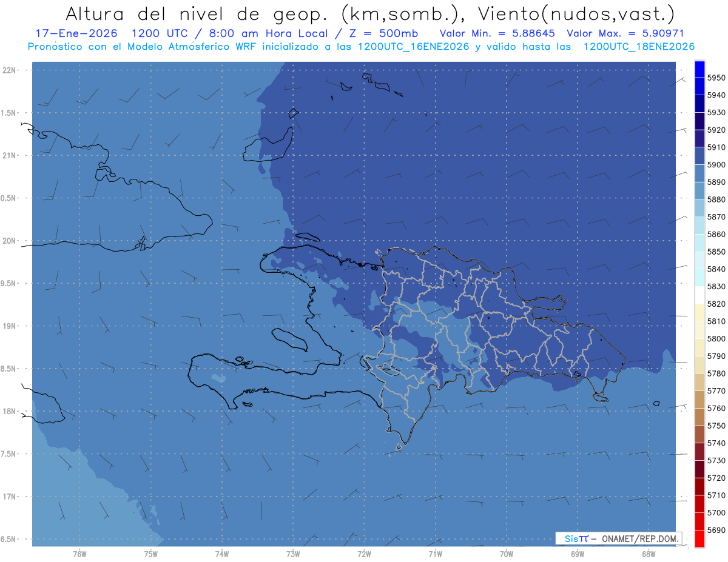Click the '20N' latitude label

pos(9,241)
